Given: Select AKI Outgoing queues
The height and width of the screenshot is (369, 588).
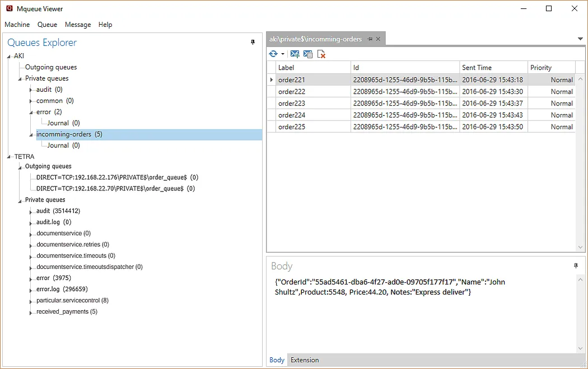Looking at the screenshot, I should click(51, 67).
